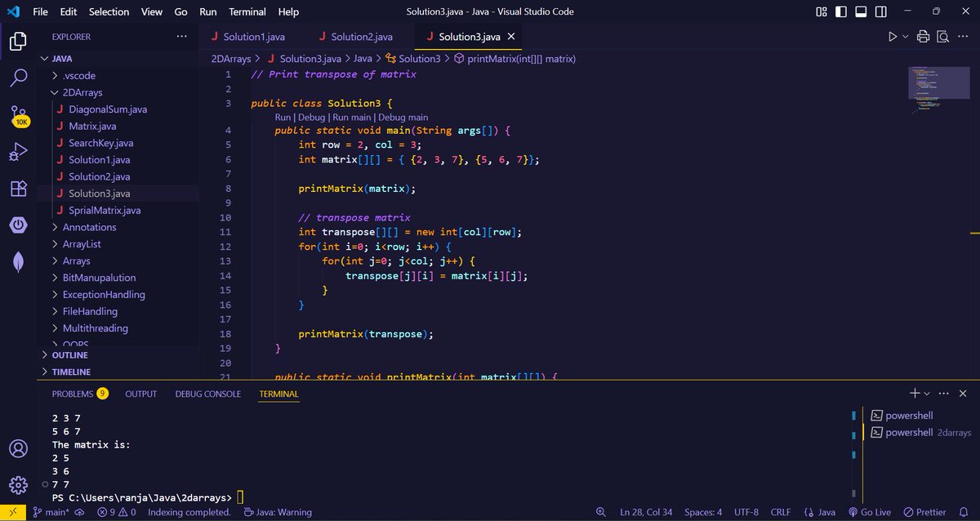The height and width of the screenshot is (521, 980).
Task: Run the Java file with play icon
Action: coord(893,37)
